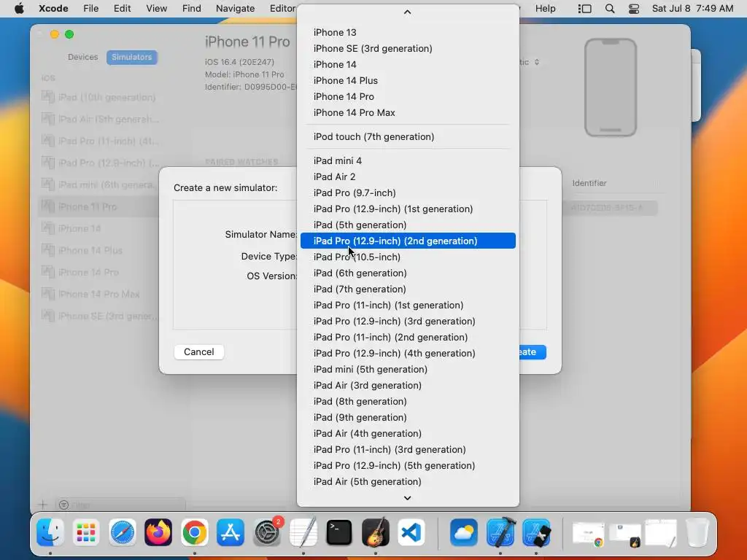The width and height of the screenshot is (747, 560).
Task: Click the add simulator plus button
Action: pos(43,505)
